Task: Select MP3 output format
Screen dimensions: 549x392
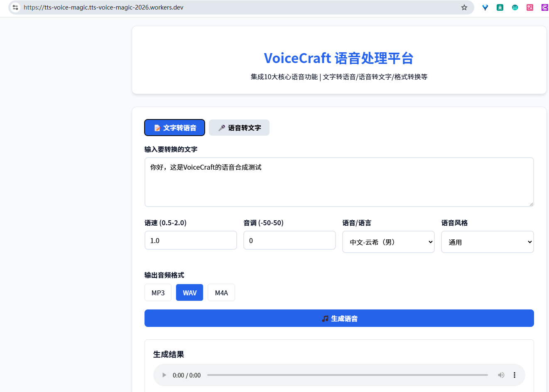Action: pos(158,292)
